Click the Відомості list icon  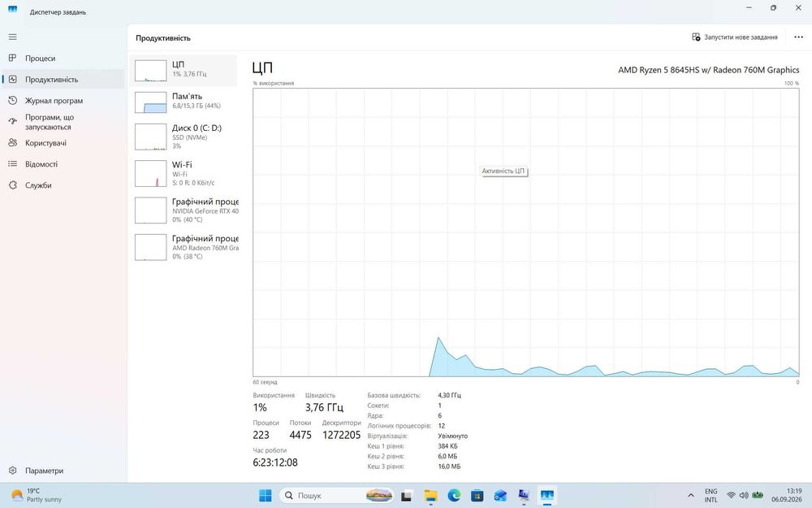tap(13, 164)
